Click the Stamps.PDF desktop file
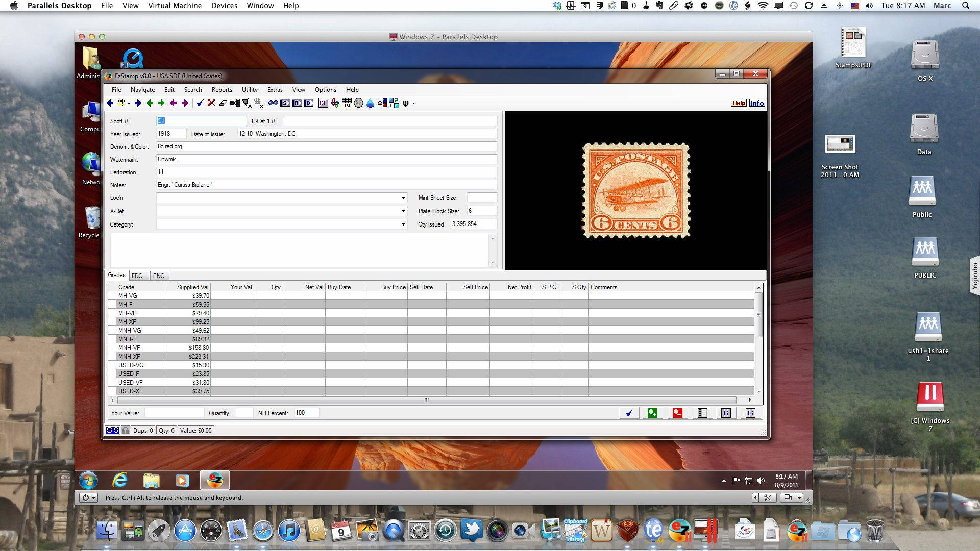Viewport: 980px width, 551px height. click(x=853, y=48)
